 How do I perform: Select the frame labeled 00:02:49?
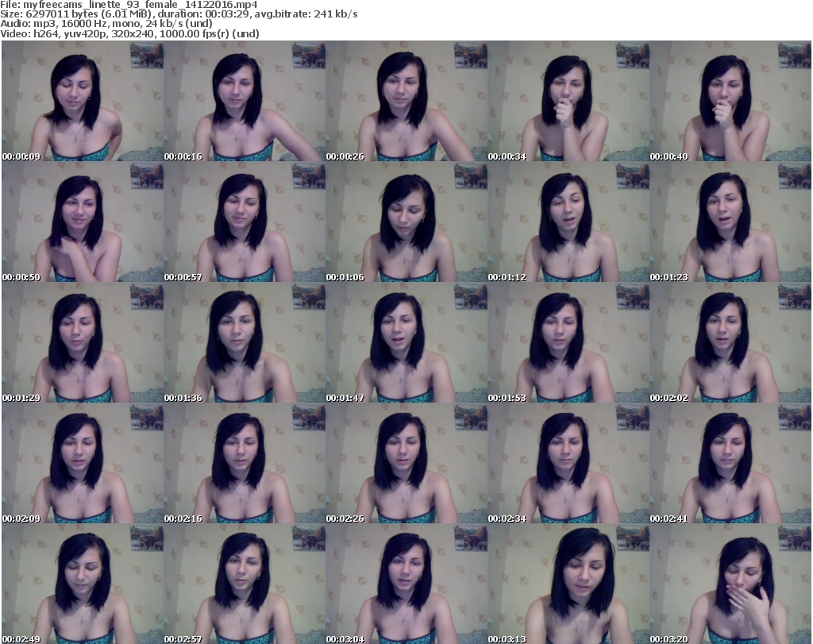point(83,584)
